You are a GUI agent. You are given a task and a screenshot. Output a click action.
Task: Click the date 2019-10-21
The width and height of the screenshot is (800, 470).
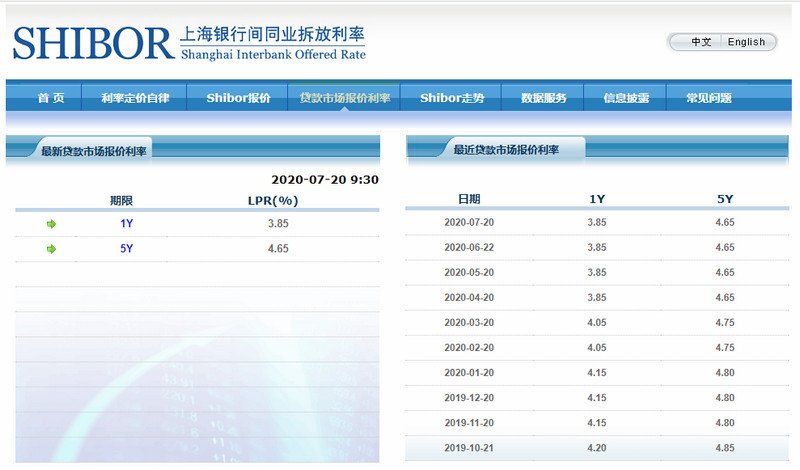(x=469, y=448)
